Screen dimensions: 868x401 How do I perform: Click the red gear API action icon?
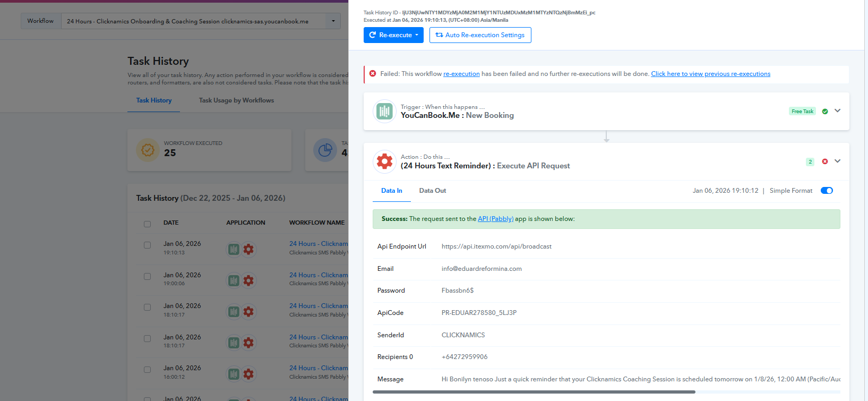pos(384,161)
